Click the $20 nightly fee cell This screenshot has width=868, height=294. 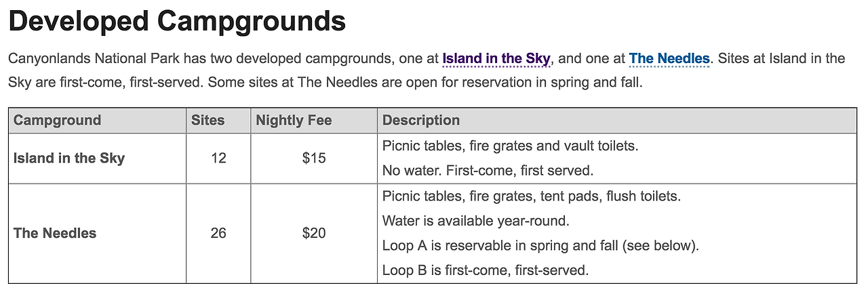tap(314, 233)
